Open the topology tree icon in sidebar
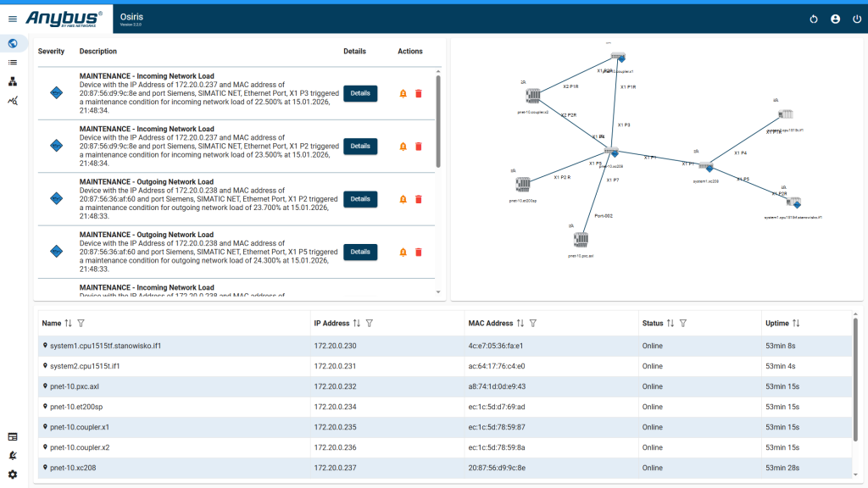 (12, 81)
